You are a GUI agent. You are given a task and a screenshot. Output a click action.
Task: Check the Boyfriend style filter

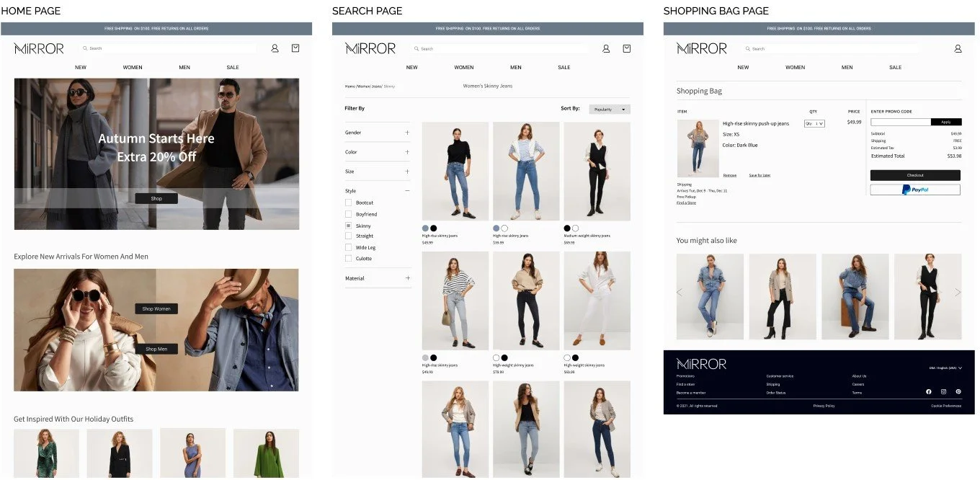pos(349,214)
